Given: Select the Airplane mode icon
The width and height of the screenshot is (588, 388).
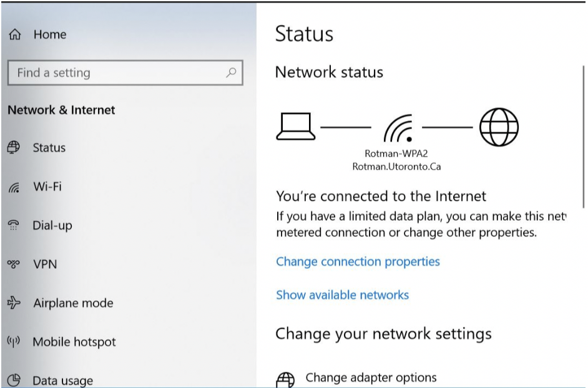Looking at the screenshot, I should point(13,303).
